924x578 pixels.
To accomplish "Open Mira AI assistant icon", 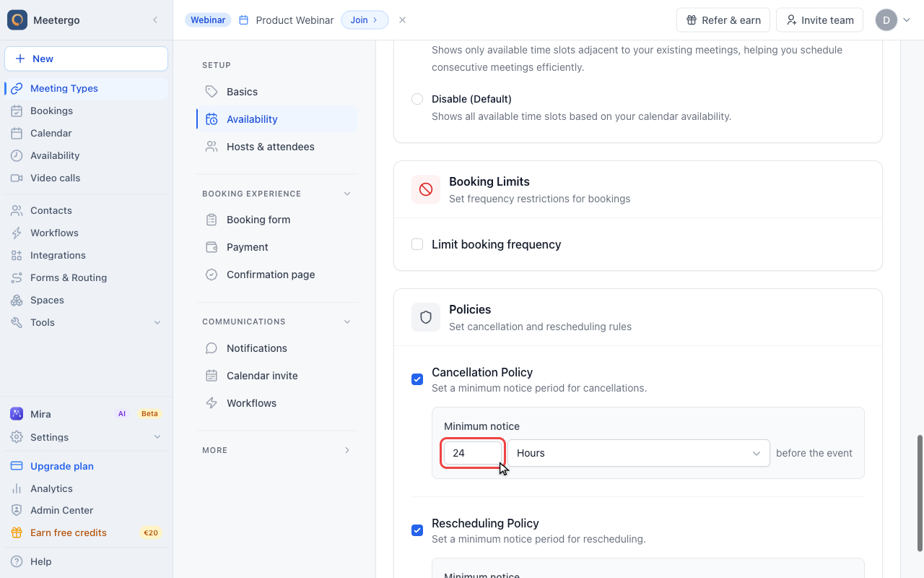I will [x=17, y=414].
